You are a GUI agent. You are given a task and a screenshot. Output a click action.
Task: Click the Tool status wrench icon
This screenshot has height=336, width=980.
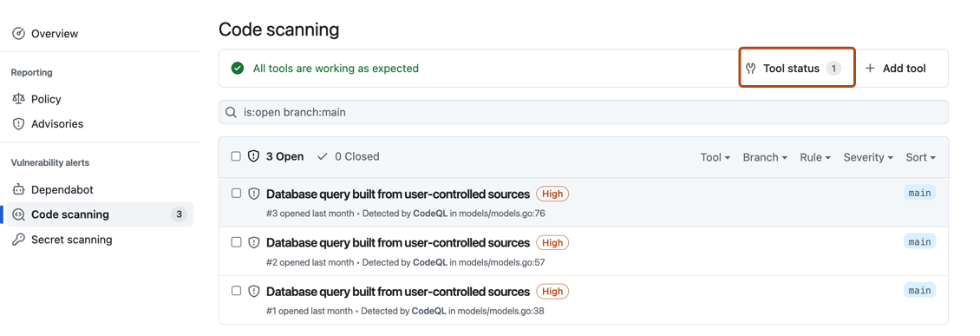pyautogui.click(x=751, y=69)
